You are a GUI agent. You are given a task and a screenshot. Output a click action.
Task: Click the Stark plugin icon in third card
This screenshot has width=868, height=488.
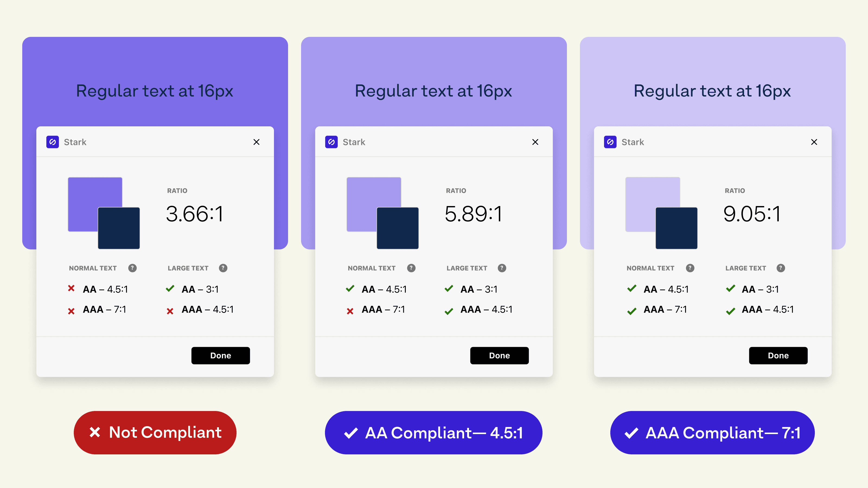point(611,142)
